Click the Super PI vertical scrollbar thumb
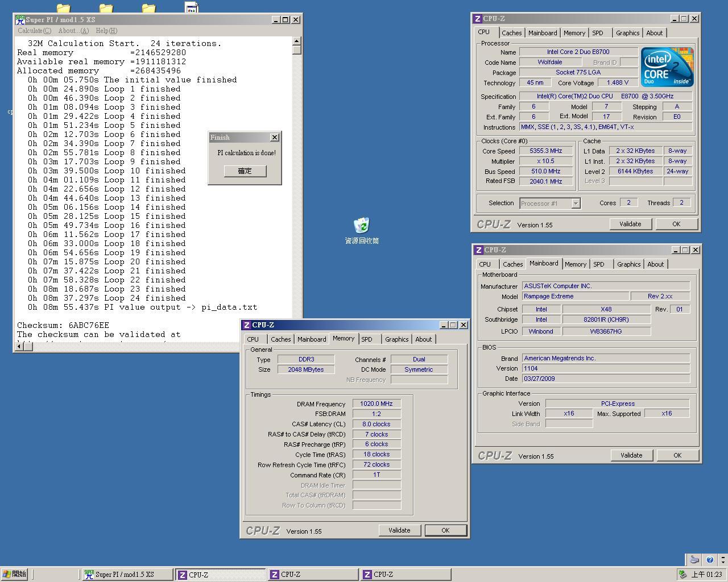The image size is (728, 582). 296,50
